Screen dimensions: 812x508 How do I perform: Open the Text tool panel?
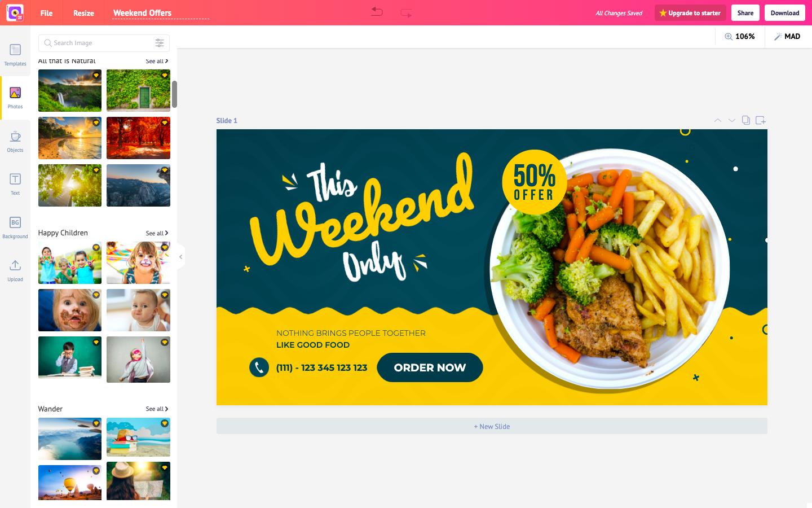click(x=15, y=184)
